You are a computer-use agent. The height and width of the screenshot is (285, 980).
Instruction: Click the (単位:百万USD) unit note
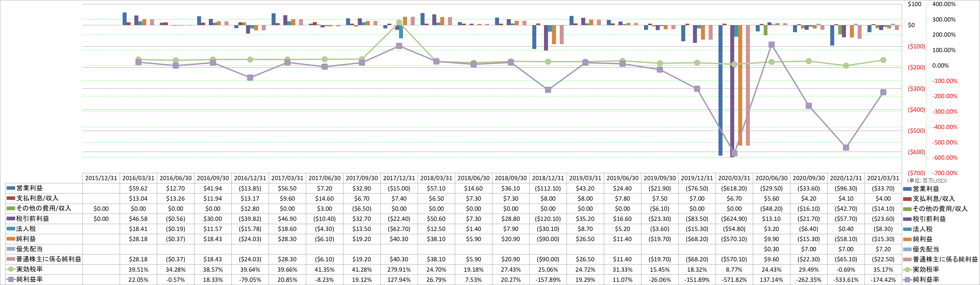click(x=927, y=180)
